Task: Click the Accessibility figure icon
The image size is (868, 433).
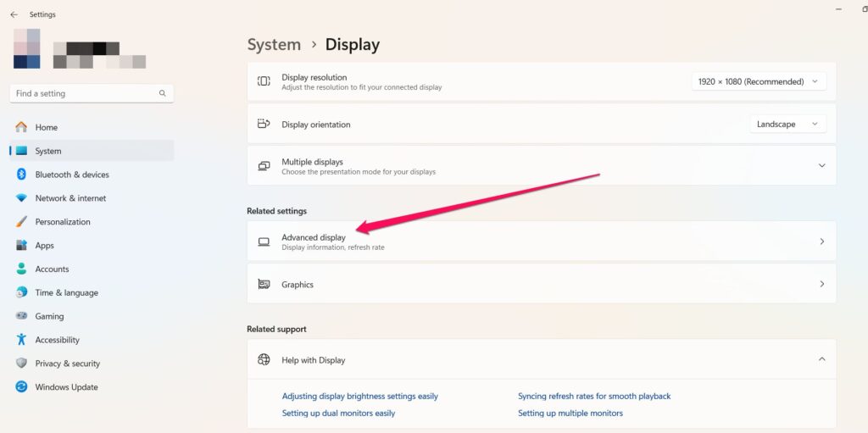Action: coord(21,340)
